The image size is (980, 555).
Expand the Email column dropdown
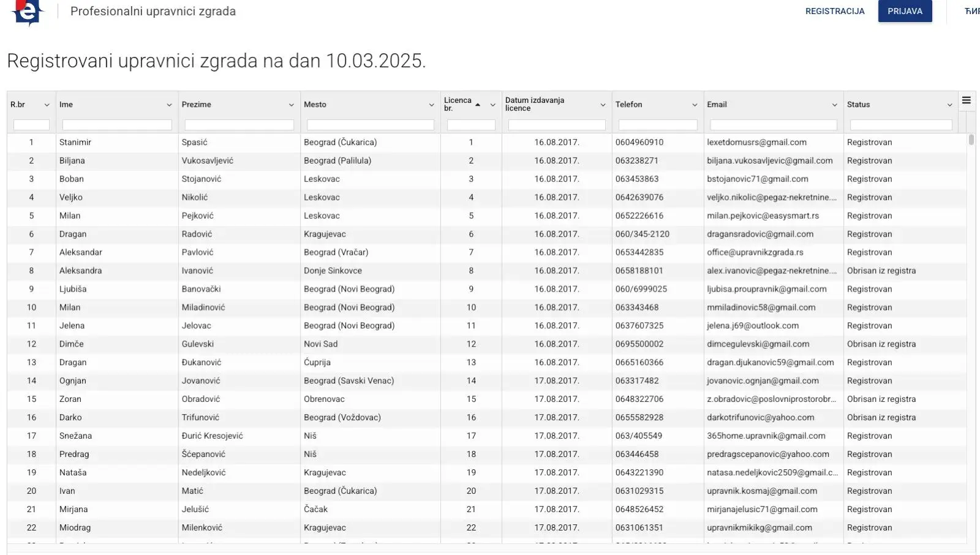click(x=834, y=104)
